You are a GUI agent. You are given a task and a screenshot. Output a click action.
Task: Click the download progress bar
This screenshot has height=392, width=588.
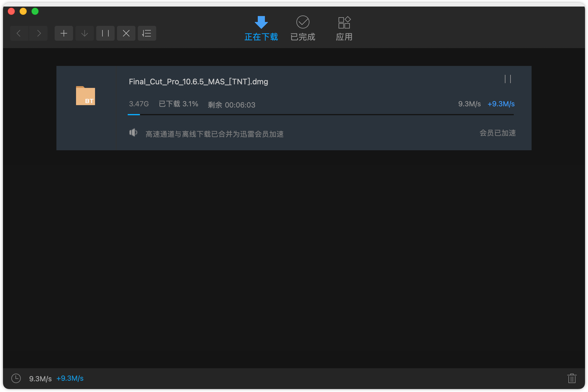[321, 114]
